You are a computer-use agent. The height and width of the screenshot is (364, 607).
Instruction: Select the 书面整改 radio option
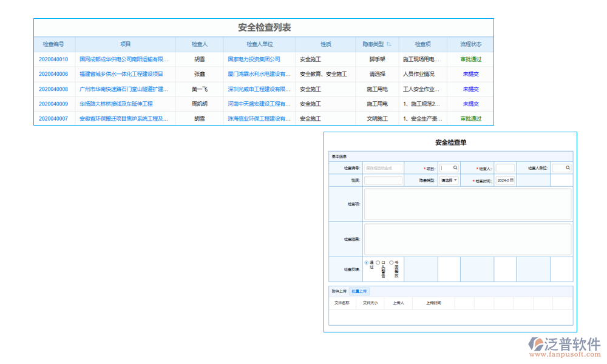391,263
